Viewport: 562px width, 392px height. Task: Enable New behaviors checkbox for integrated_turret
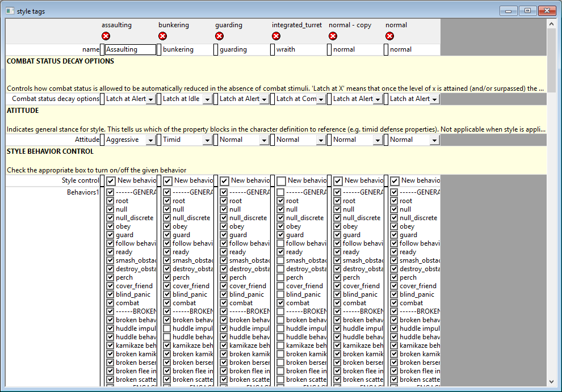coord(281,181)
